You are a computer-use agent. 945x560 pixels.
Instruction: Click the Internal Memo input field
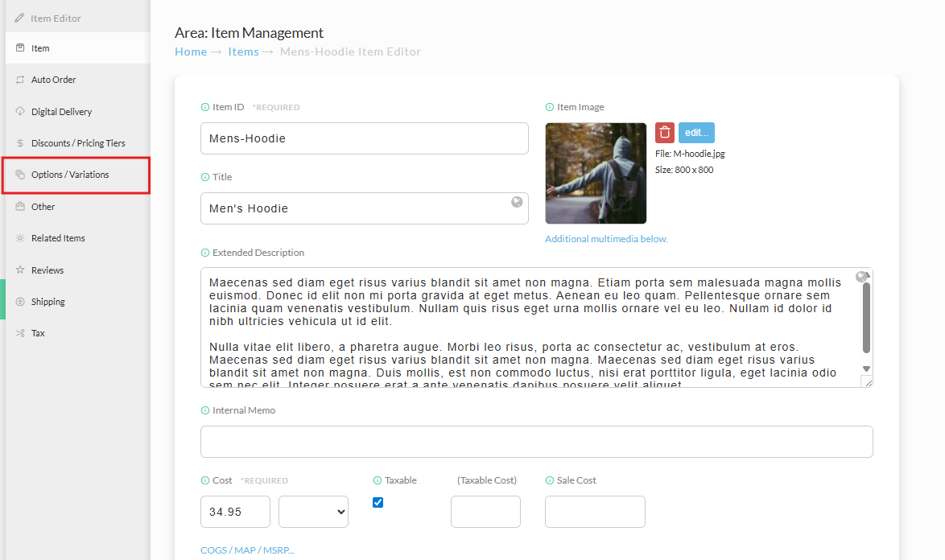pos(536,442)
